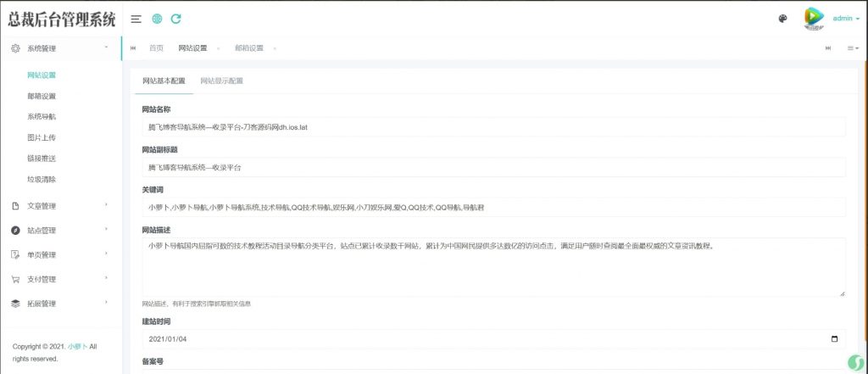
Task: Select the 网站显示配置 tab
Action: pos(221,81)
